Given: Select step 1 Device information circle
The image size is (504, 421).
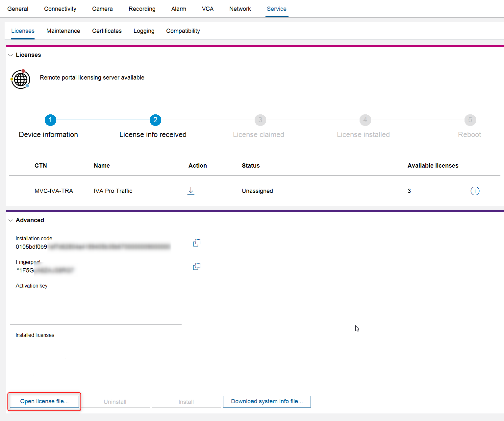Looking at the screenshot, I should coord(50,120).
